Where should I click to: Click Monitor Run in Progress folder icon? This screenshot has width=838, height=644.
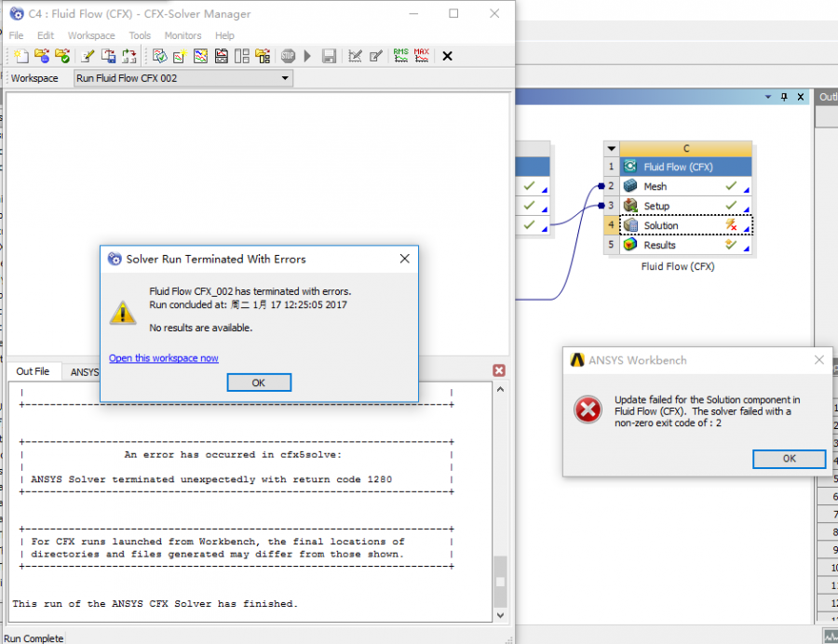[42, 56]
